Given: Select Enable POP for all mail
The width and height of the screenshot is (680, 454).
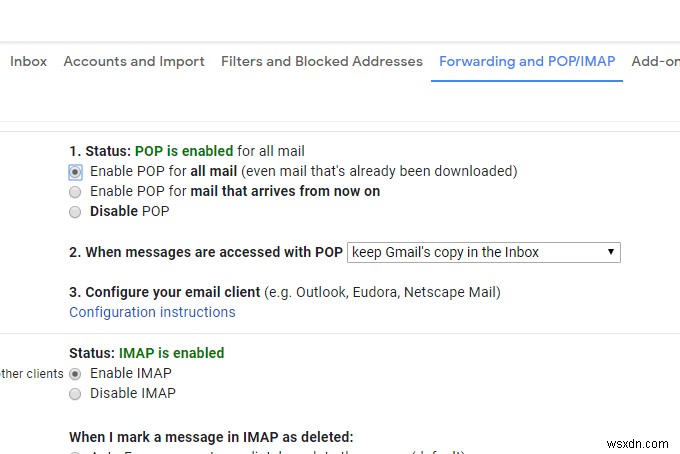Looking at the screenshot, I should click(x=76, y=171).
